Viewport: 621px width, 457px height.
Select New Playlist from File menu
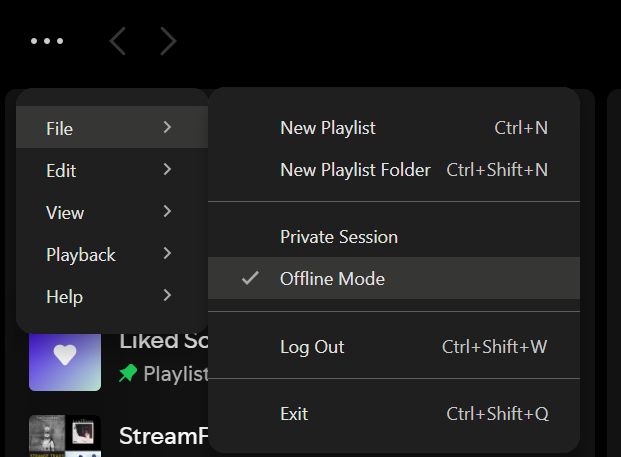point(328,128)
